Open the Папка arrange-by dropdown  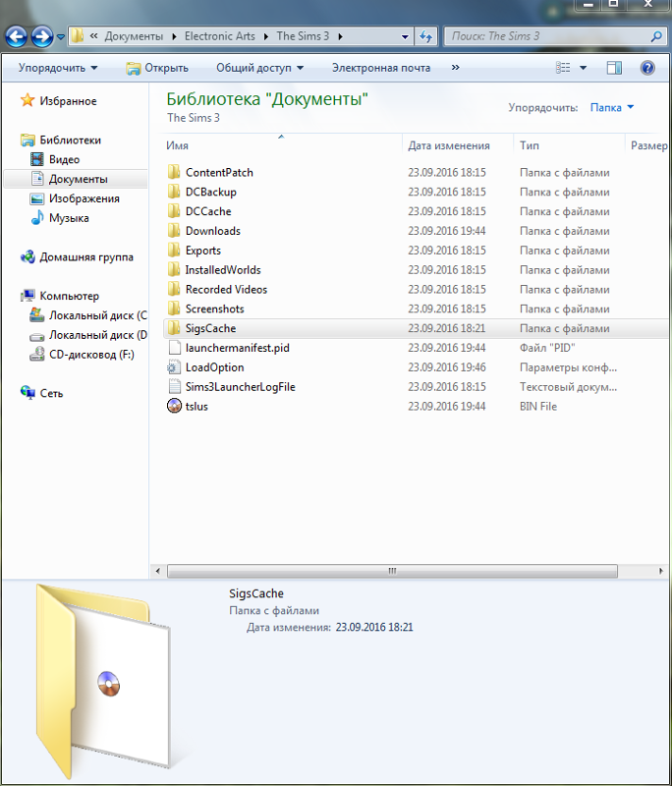(611, 107)
